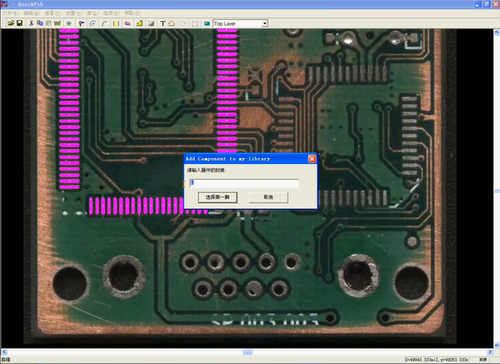Open the first menu 文件 in menu bar

pos(10,13)
